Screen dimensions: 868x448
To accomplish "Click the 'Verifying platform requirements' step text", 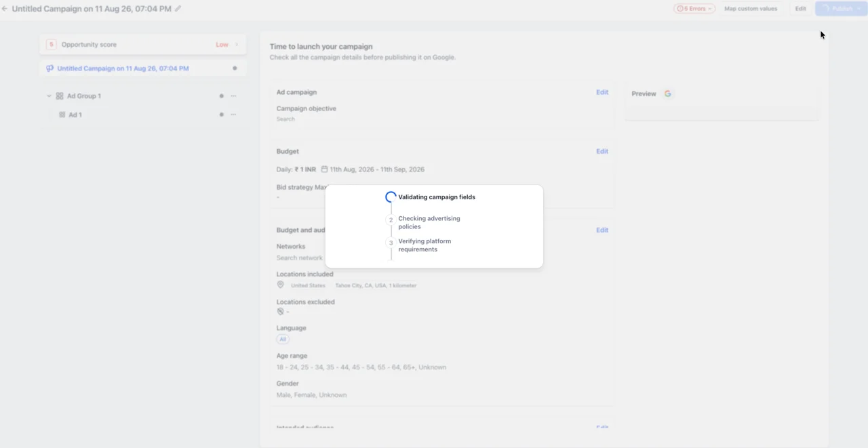I will 425,245.
